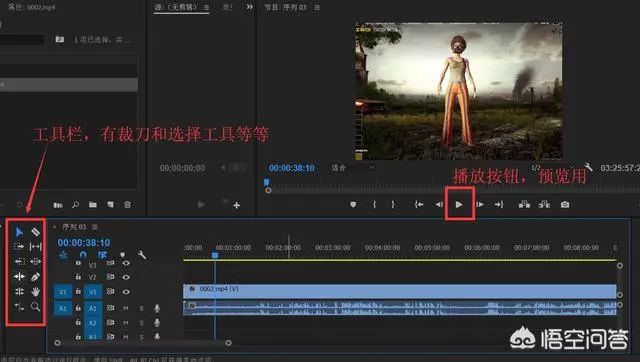Select the Zoom magnifier tool
The height and width of the screenshot is (362, 640).
tap(36, 306)
